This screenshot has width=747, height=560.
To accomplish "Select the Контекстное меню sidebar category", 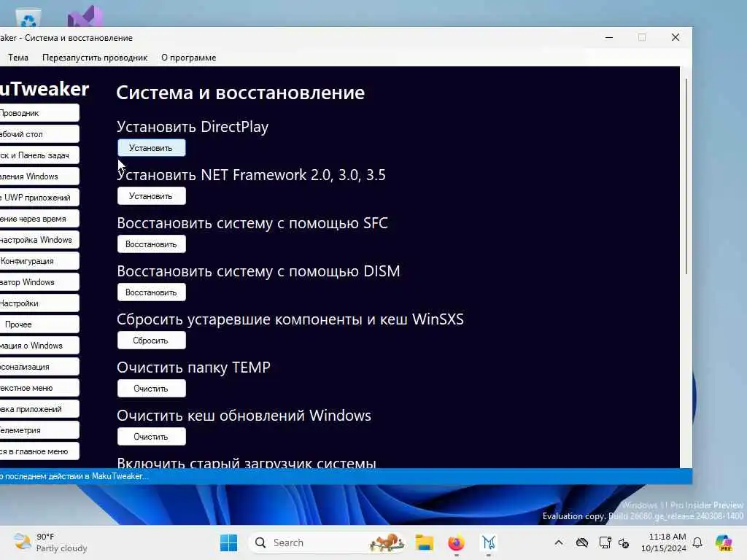I will tap(39, 388).
